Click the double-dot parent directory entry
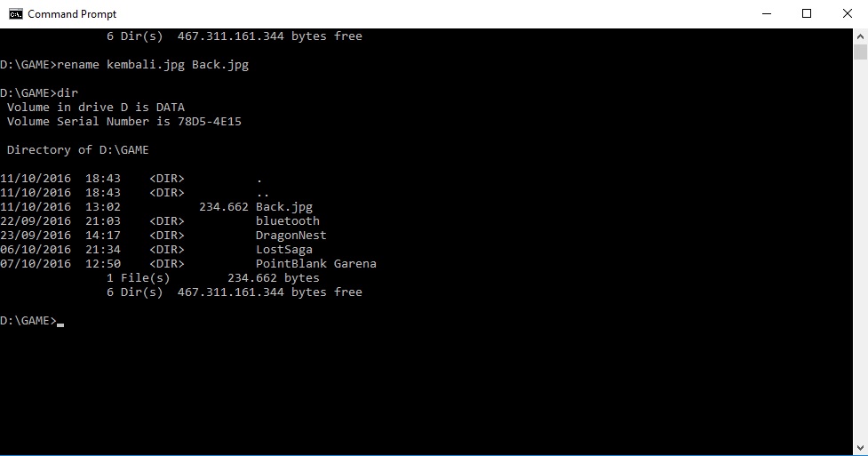Viewport: 868px width, 456px height. point(262,194)
